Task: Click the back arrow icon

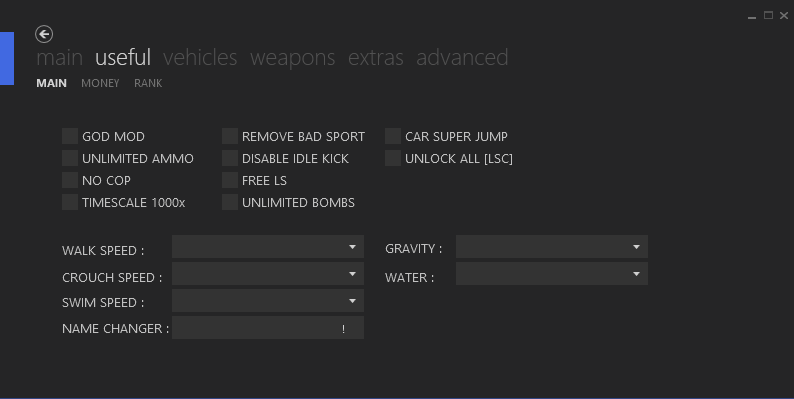Action: click(x=44, y=34)
